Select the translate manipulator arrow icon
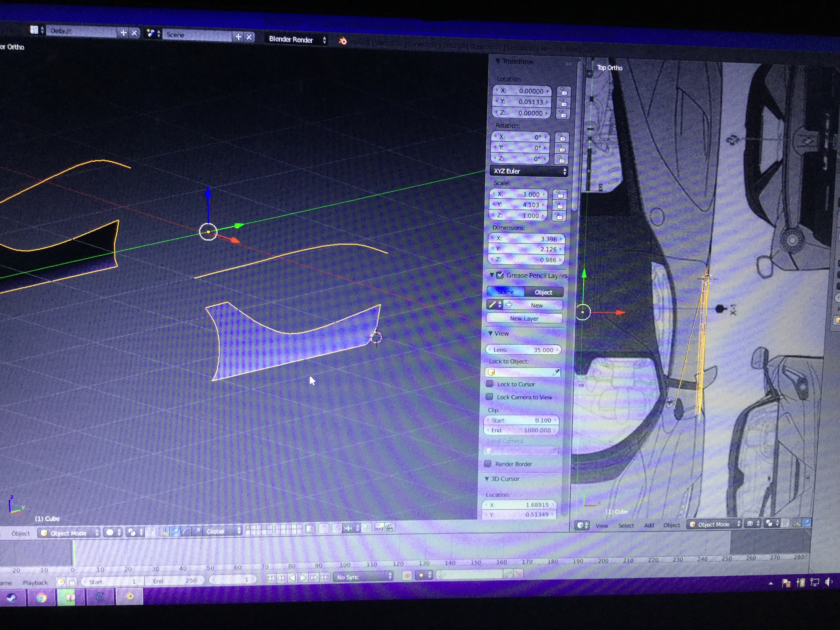Image resolution: width=840 pixels, height=630 pixels. (175, 532)
